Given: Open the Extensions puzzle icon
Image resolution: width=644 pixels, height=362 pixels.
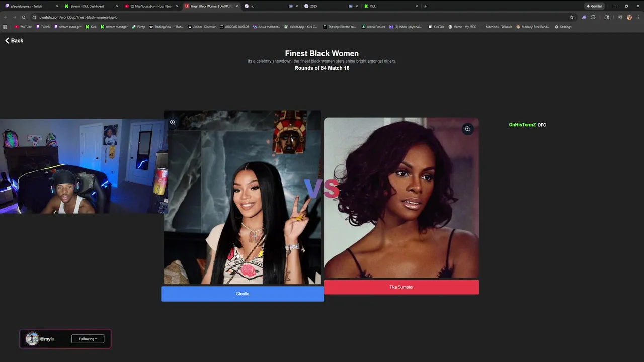Looking at the screenshot, I should click(x=593, y=17).
